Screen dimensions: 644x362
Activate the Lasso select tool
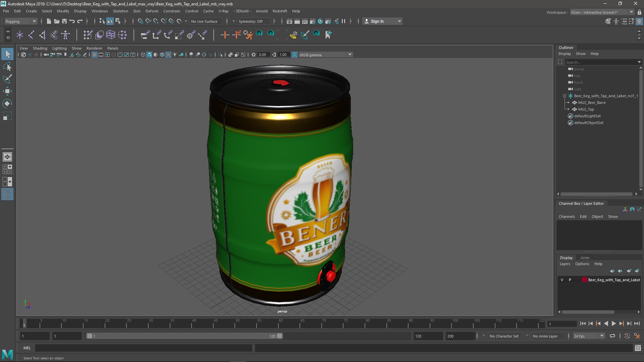pos(7,66)
